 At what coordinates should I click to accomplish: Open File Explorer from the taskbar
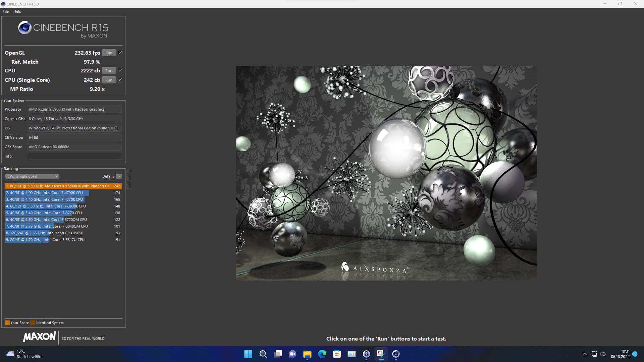pos(307,354)
